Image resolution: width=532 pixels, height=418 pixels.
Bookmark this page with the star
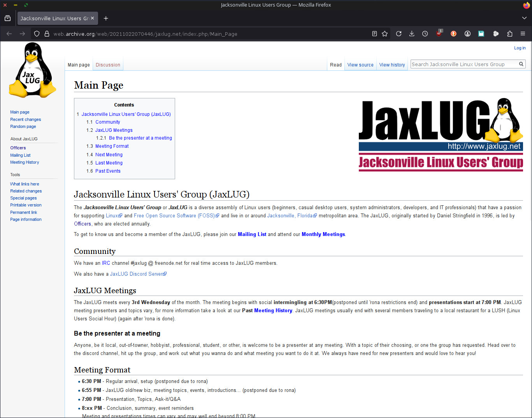coord(385,33)
